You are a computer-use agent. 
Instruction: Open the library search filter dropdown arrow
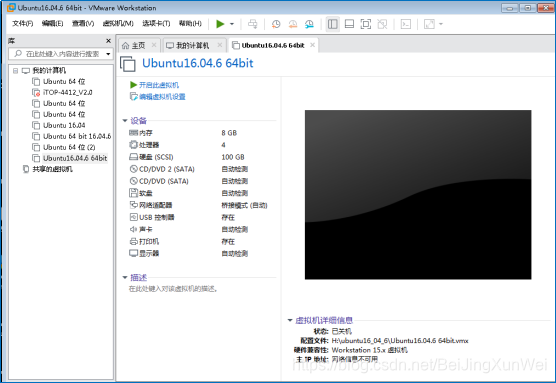point(108,54)
